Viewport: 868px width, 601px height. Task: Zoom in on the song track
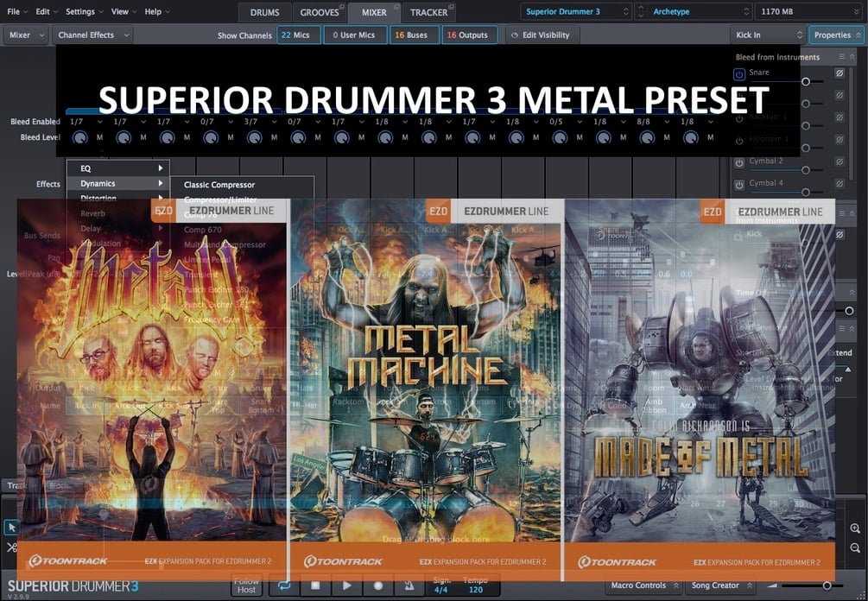point(855,528)
